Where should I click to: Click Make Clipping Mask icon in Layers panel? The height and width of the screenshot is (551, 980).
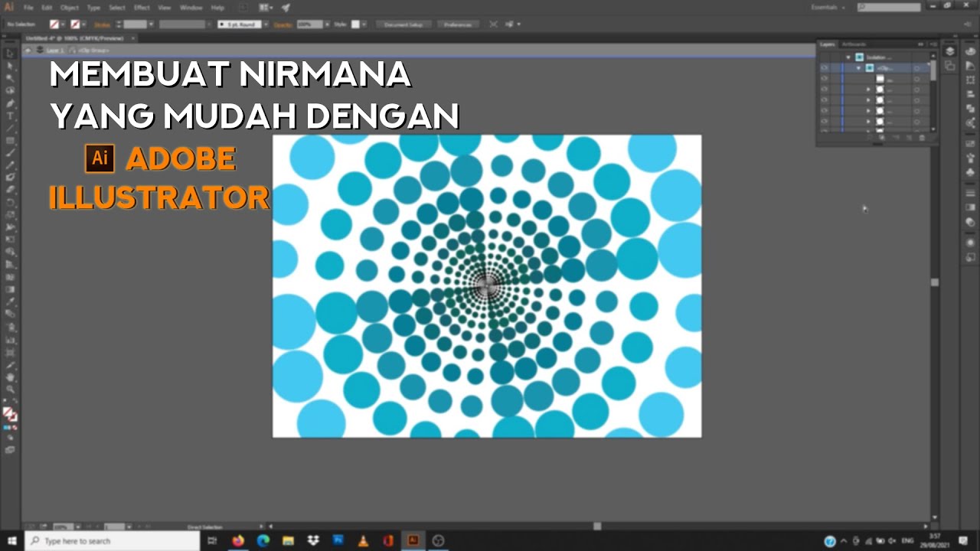coord(882,138)
